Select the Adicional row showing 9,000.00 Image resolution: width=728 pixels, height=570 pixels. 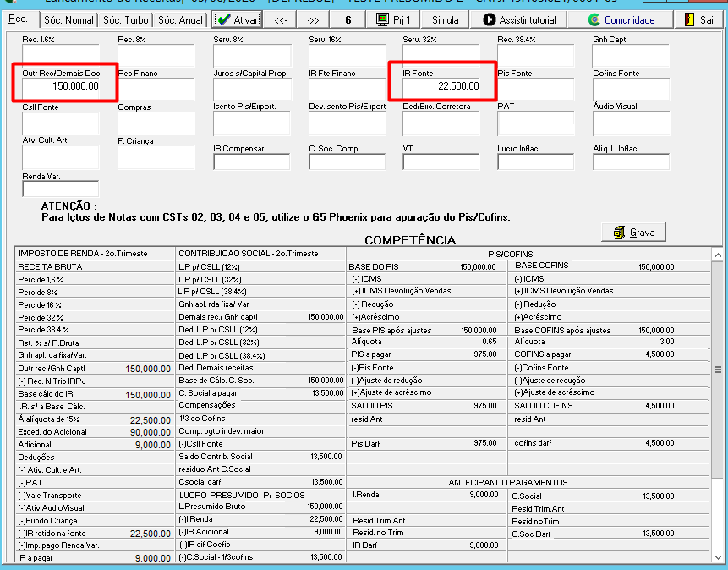point(94,445)
